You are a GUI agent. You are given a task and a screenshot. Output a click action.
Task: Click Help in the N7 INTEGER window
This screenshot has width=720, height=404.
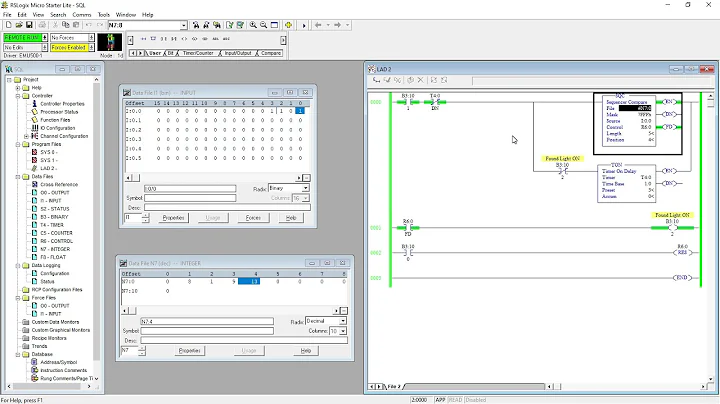click(x=306, y=350)
